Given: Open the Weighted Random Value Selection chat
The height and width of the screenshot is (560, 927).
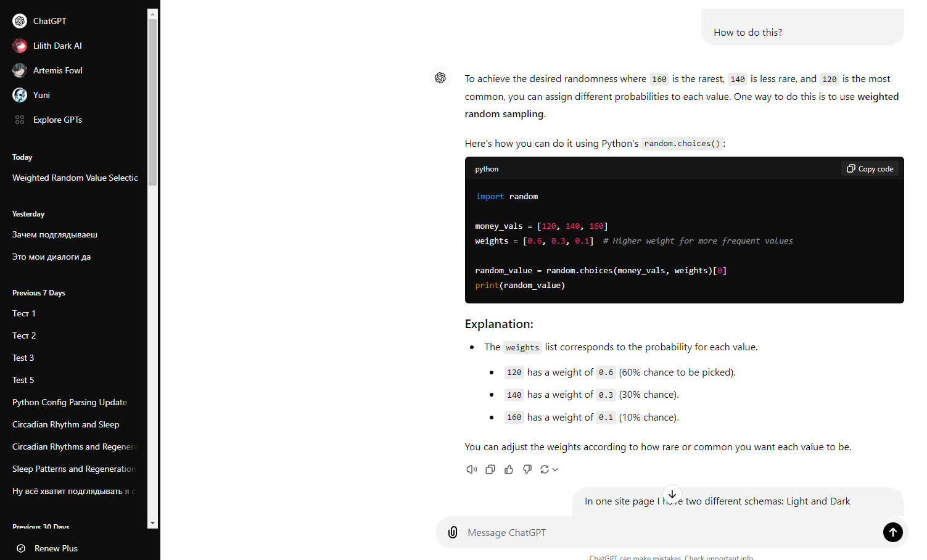Looking at the screenshot, I should [x=74, y=178].
